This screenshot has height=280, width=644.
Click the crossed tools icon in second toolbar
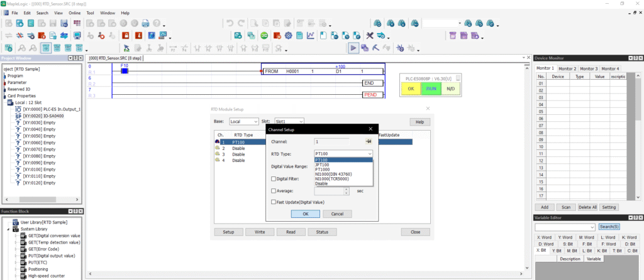[x=370, y=36]
